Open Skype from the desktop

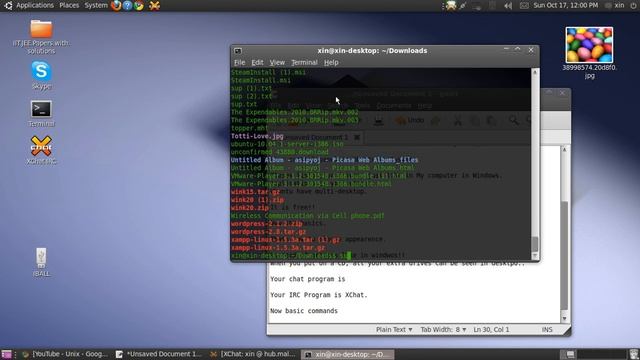pos(41,75)
